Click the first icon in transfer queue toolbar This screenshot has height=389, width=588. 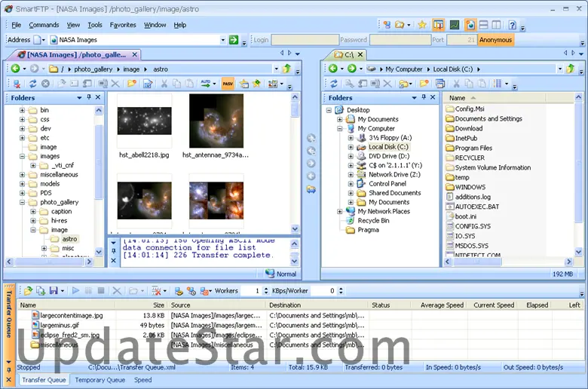click(x=28, y=291)
